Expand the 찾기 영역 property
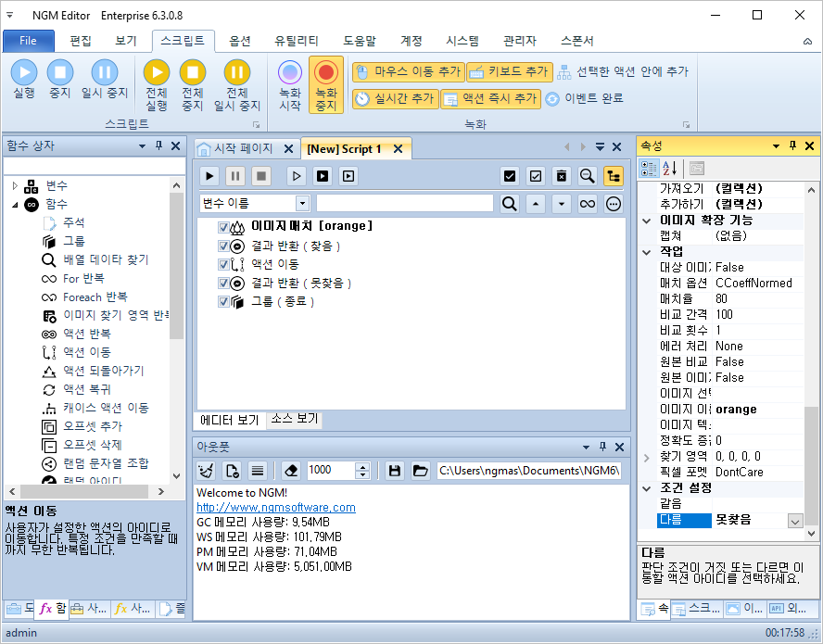 pos(647,457)
